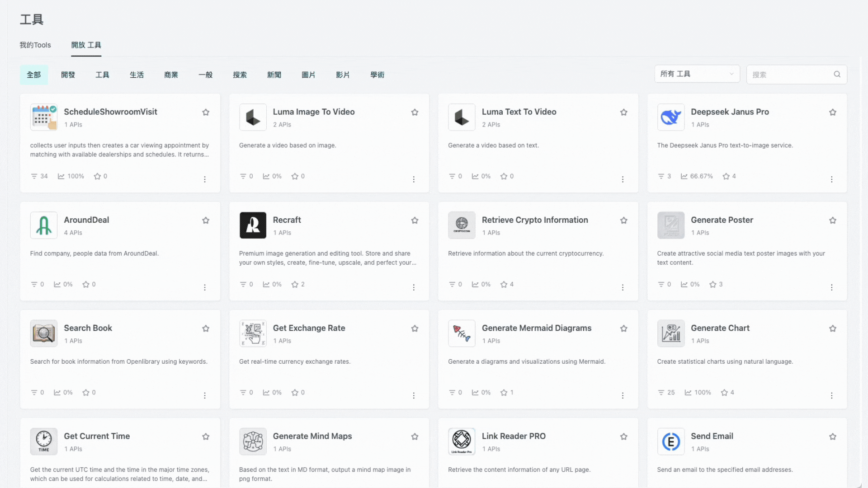Screen dimensions: 868x488
Task: Star the Search Book tool
Action: 206,328
